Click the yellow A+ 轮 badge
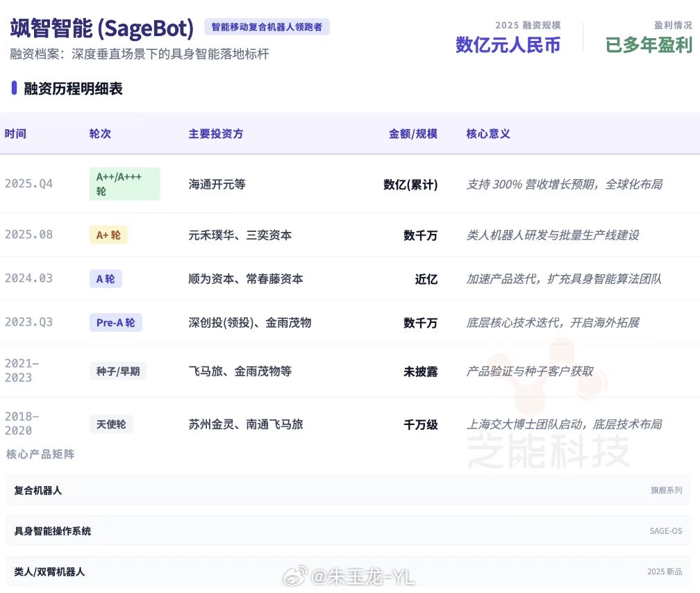The image size is (700, 593). pyautogui.click(x=108, y=235)
